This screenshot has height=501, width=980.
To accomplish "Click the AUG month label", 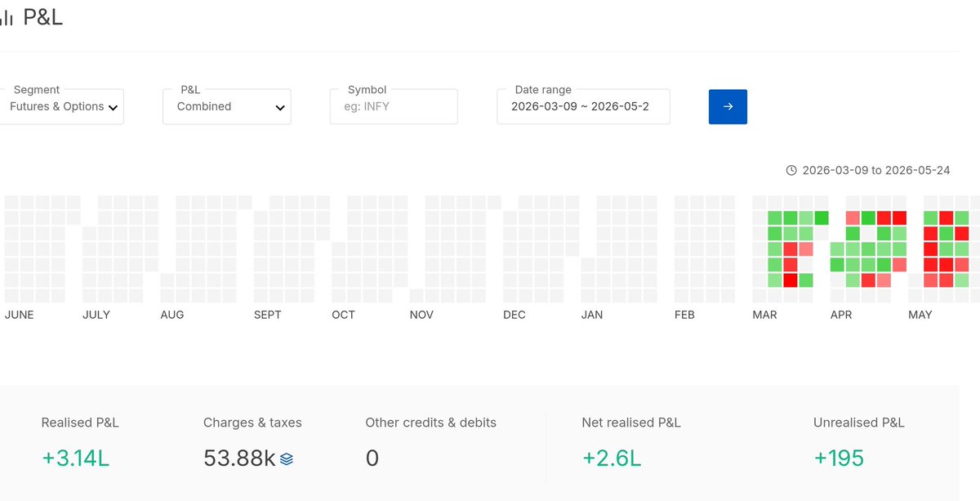I will coord(172,315).
